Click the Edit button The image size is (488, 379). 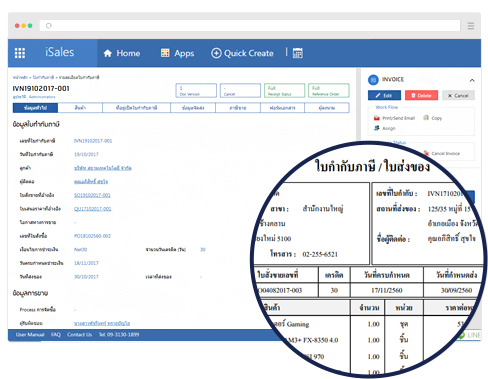click(384, 95)
